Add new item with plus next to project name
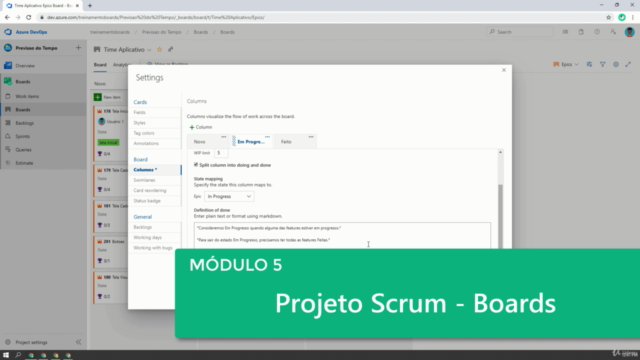Viewport: 640px width, 360px height. click(x=78, y=48)
